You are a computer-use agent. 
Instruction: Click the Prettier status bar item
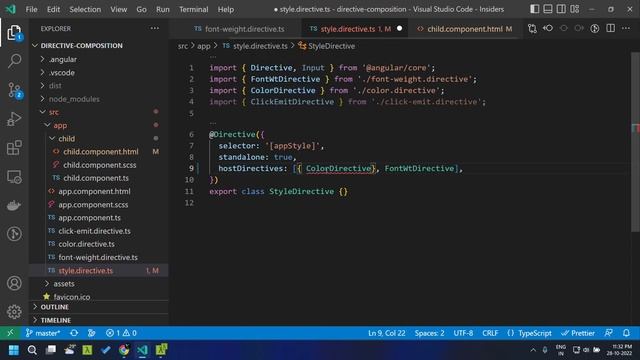point(578,333)
